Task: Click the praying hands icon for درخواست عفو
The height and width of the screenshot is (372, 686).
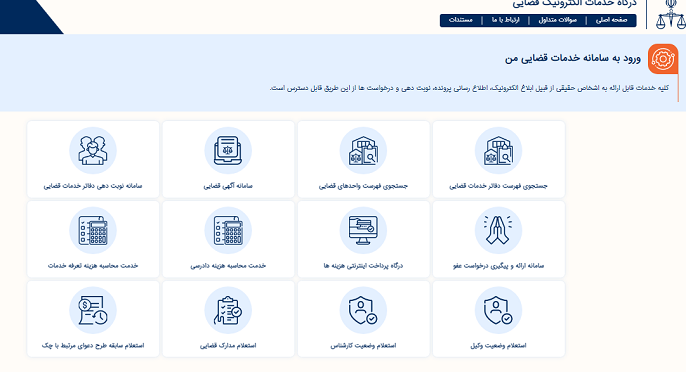Action: coord(498,231)
